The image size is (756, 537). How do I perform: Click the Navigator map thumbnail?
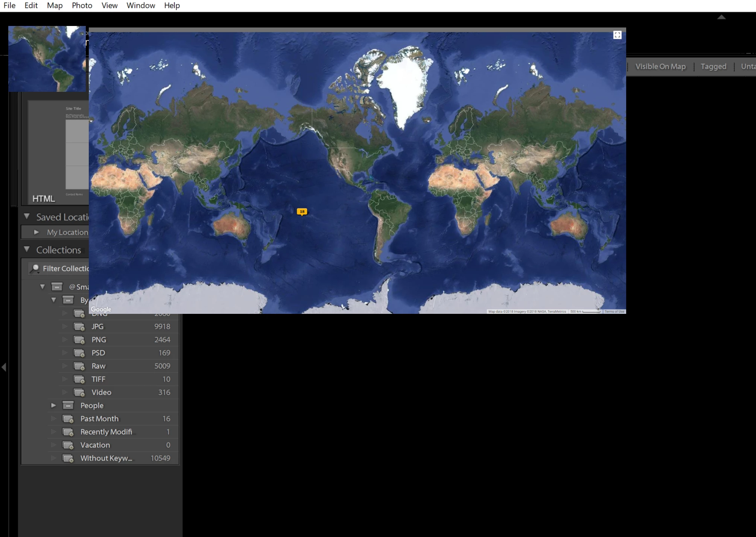47,59
